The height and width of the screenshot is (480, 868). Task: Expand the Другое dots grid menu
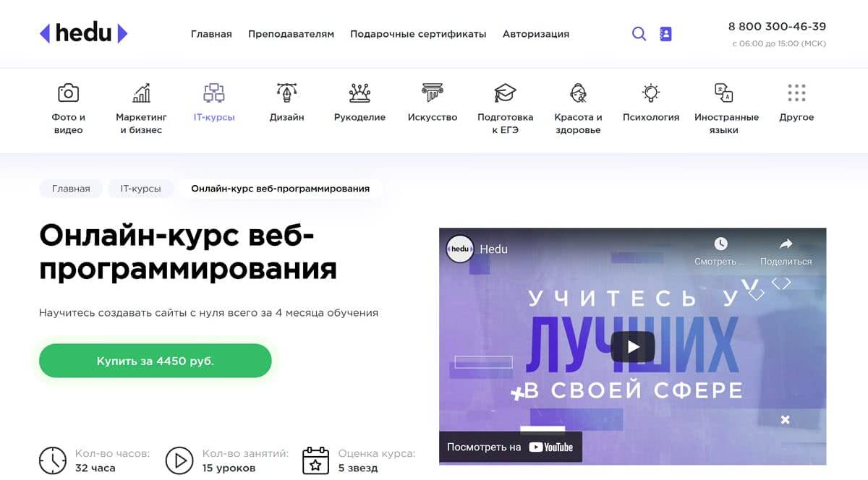click(796, 93)
